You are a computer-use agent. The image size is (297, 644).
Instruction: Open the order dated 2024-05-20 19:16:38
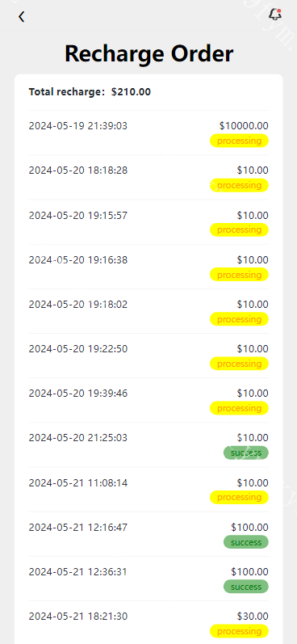148,267
